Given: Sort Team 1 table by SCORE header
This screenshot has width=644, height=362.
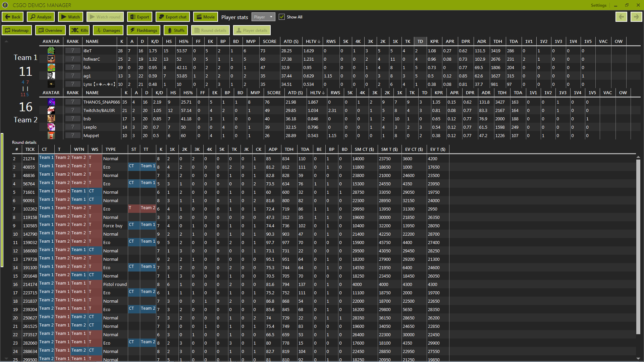Looking at the screenshot, I should (270, 42).
